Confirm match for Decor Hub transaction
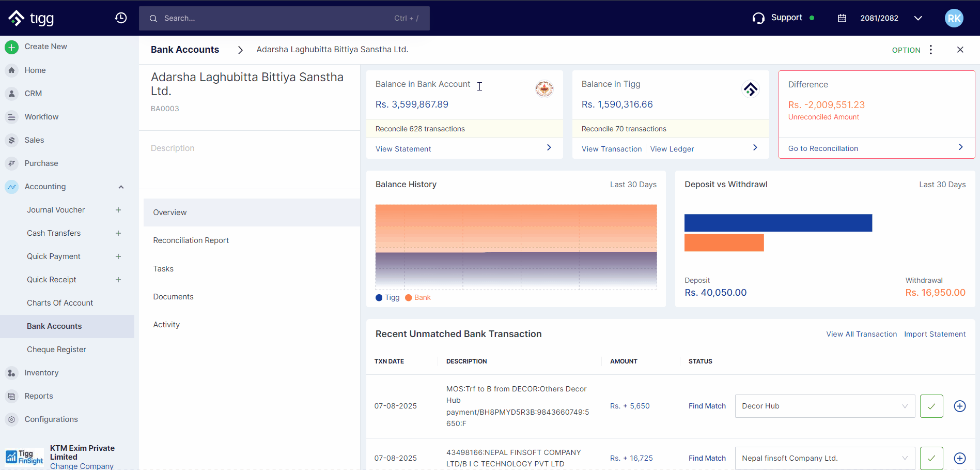980x470 pixels. 931,406
